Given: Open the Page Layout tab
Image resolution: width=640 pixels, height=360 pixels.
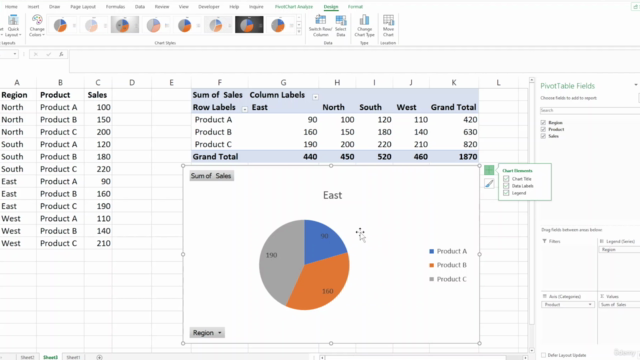Looking at the screenshot, I should pyautogui.click(x=83, y=7).
